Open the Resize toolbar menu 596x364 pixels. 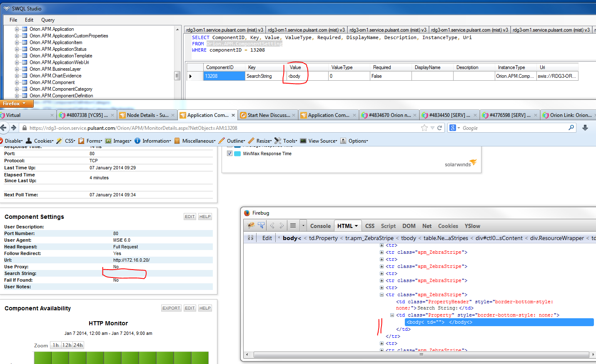260,141
